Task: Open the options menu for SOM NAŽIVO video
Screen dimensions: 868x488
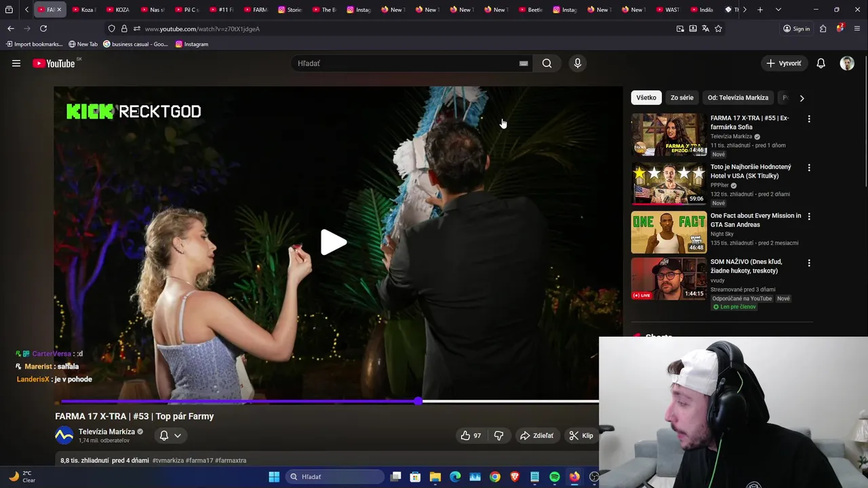Action: (x=808, y=262)
